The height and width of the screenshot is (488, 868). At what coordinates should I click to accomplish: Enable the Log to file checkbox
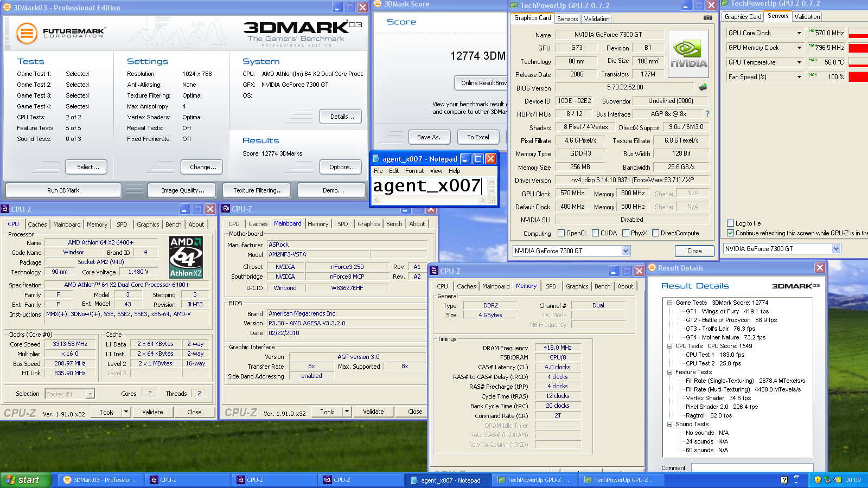coord(731,223)
